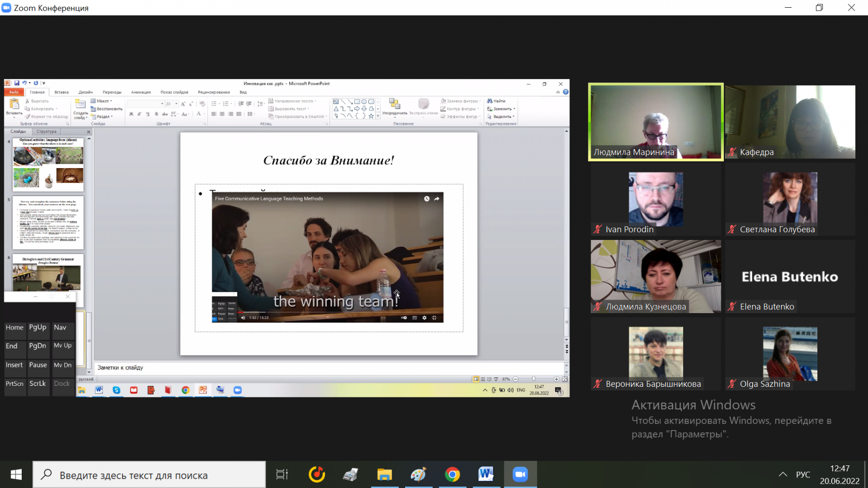Toggle Align text left

click(214, 114)
